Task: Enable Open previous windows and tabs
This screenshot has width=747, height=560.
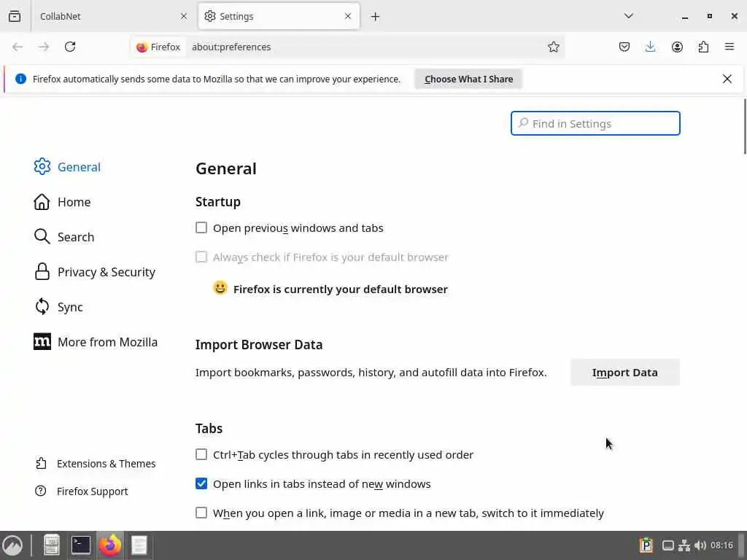Action: [201, 227]
